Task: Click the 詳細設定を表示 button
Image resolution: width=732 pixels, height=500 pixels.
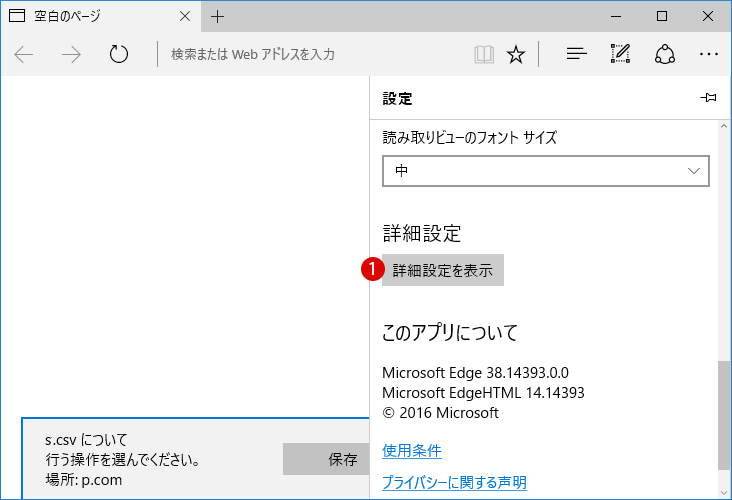Action: [x=443, y=270]
